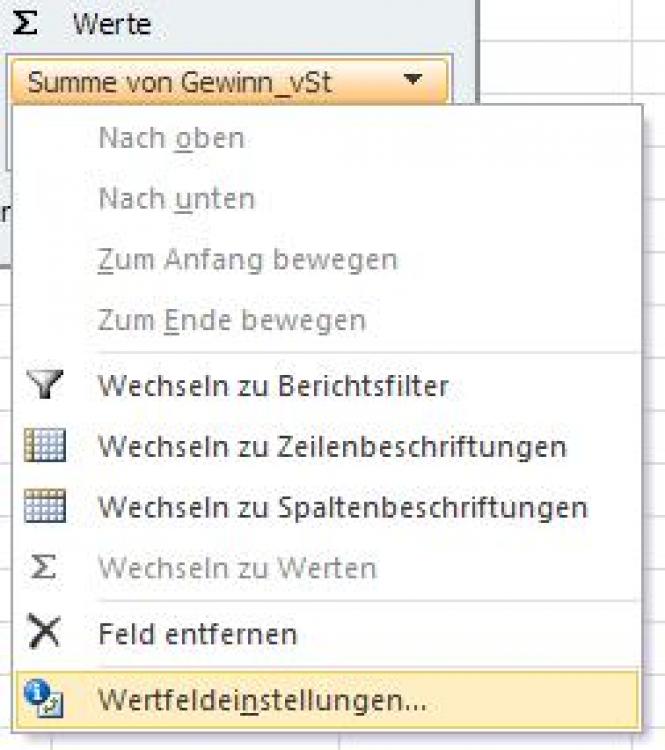Select Zum Ende bewegen
The image size is (665, 750).
(232, 321)
